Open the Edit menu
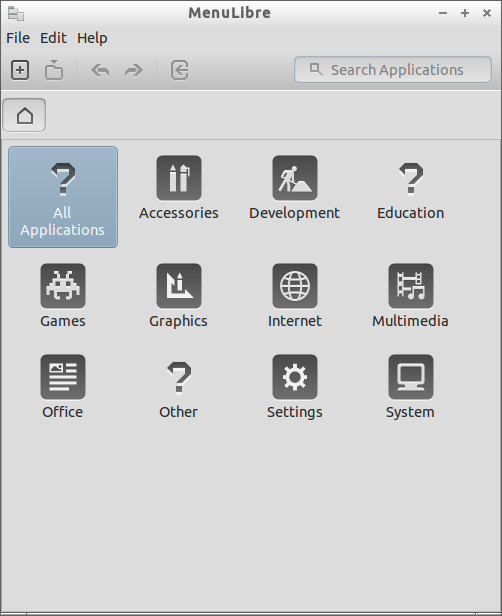The width and height of the screenshot is (502, 616). click(53, 38)
